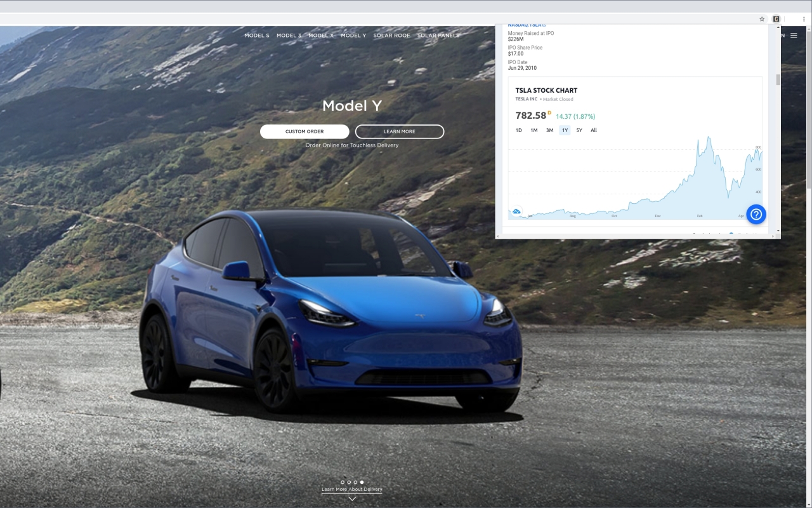Click the $226M money raised value
The image size is (812, 508).
516,39
